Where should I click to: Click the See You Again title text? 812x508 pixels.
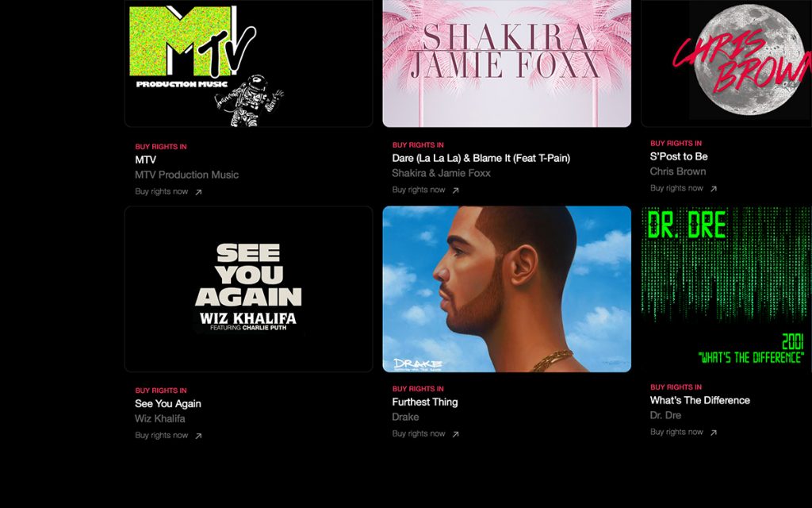pyautogui.click(x=168, y=404)
